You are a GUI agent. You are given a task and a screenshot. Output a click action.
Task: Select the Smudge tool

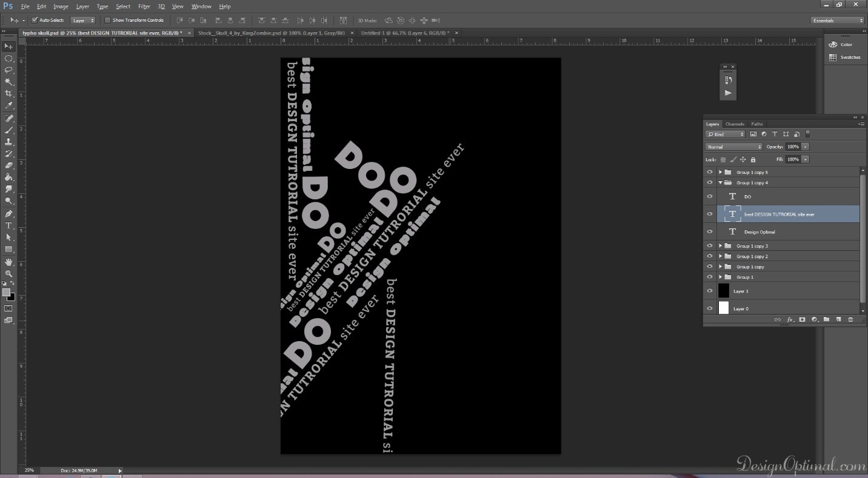tap(8, 189)
